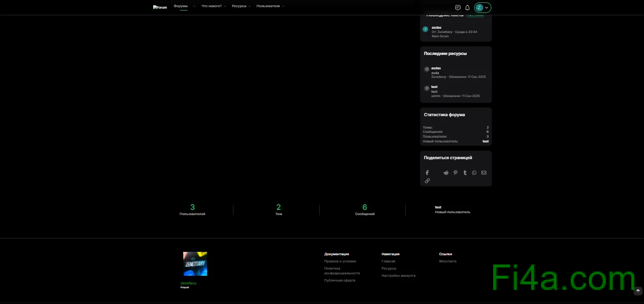The width and height of the screenshot is (644, 304).
Task: Open the Ресурсы navigation tab
Action: click(239, 6)
